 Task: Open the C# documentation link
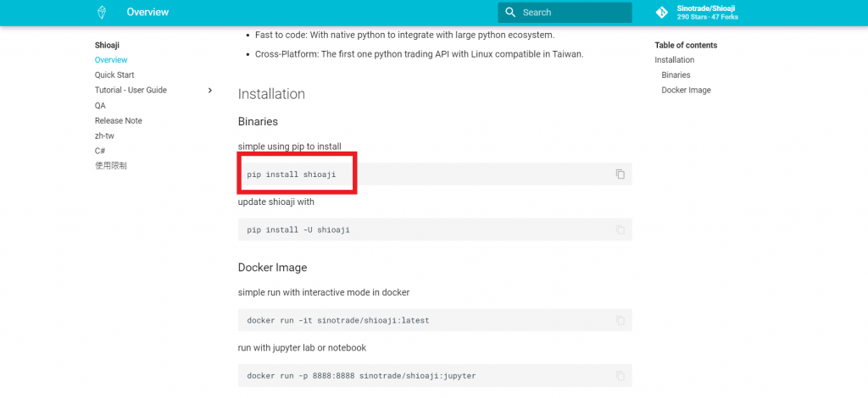tap(100, 151)
